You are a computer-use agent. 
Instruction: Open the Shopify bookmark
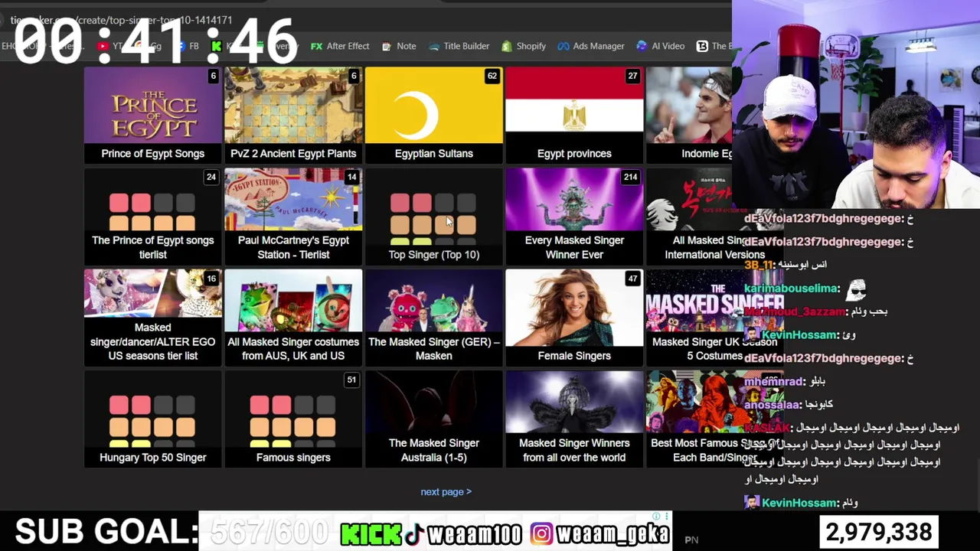[524, 46]
